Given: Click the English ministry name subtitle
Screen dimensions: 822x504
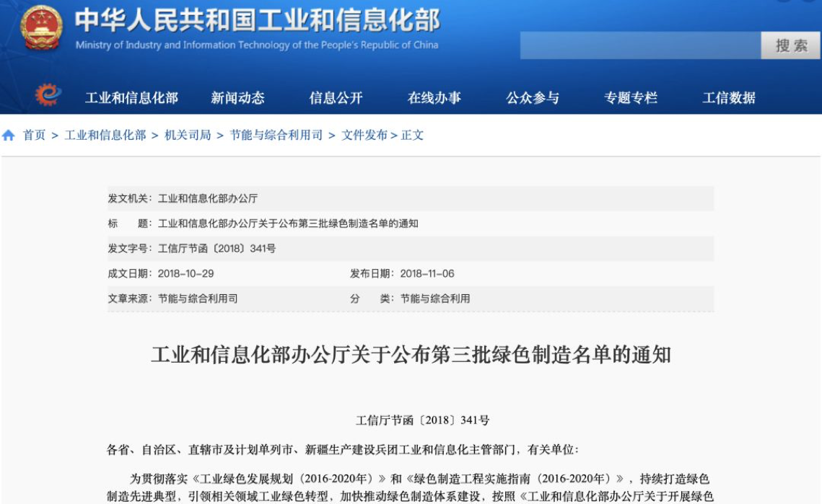Looking at the screenshot, I should pos(257,45).
